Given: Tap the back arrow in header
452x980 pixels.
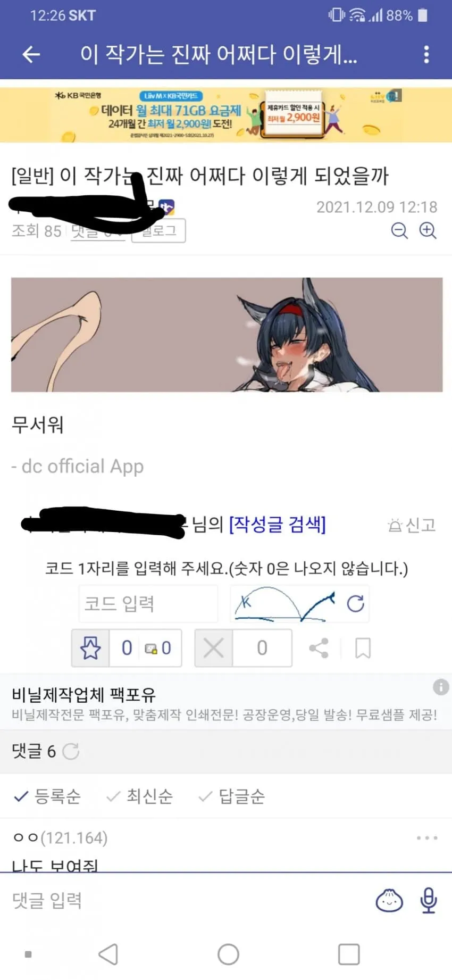Looking at the screenshot, I should pos(31,54).
